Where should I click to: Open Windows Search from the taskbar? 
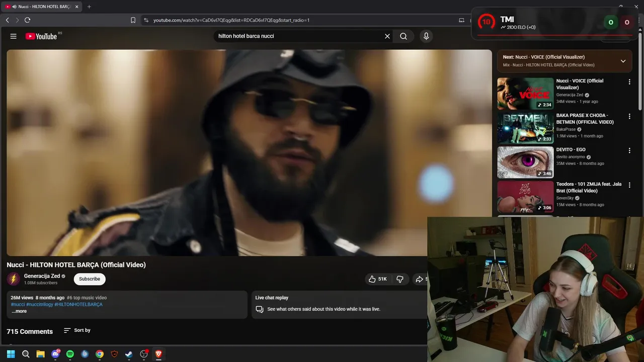pos(26,354)
